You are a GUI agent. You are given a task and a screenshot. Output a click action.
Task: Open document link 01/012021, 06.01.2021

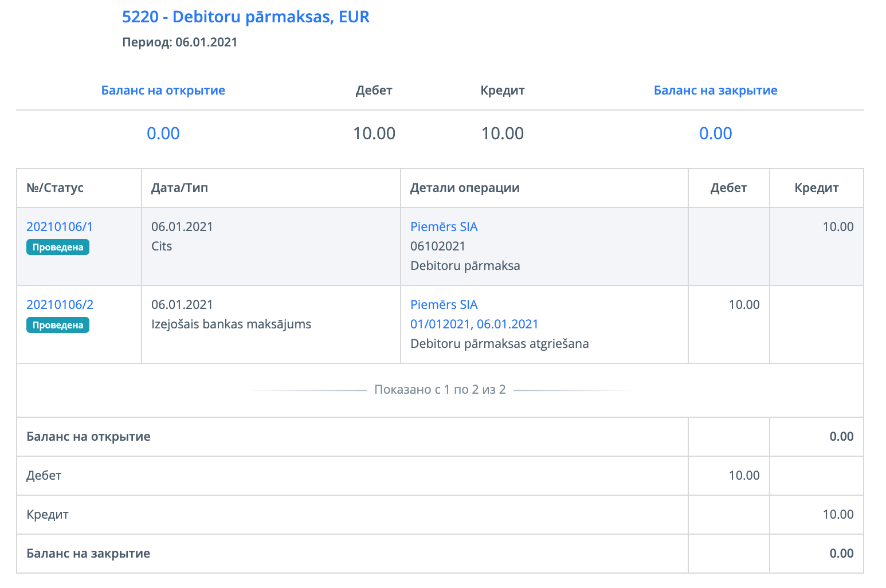point(474,324)
